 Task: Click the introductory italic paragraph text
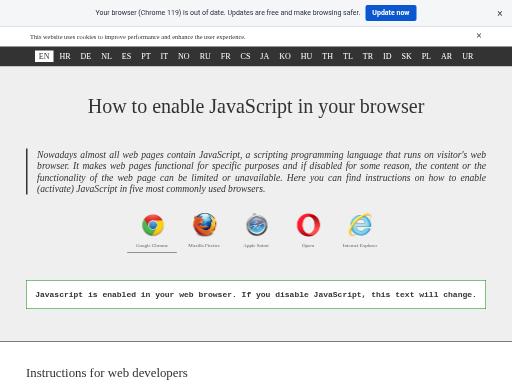point(261,172)
